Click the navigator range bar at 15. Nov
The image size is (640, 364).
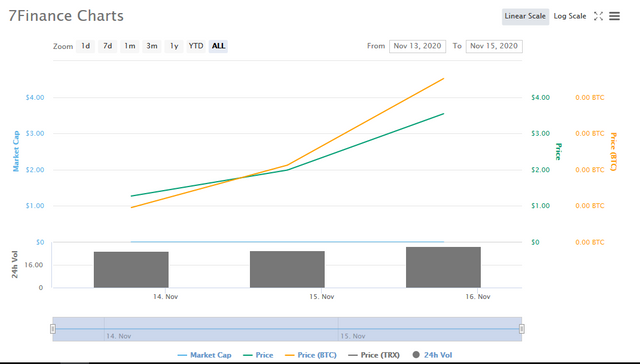(353, 336)
